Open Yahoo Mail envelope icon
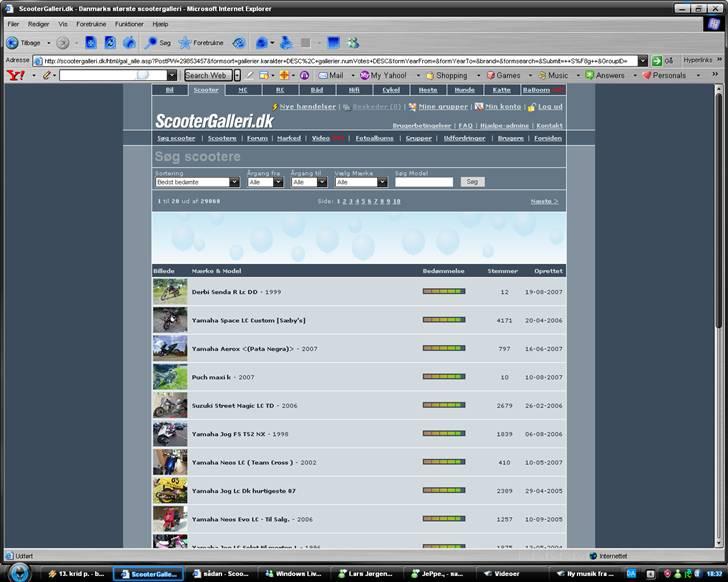Image resolution: width=728 pixels, height=582 pixels. (x=322, y=75)
